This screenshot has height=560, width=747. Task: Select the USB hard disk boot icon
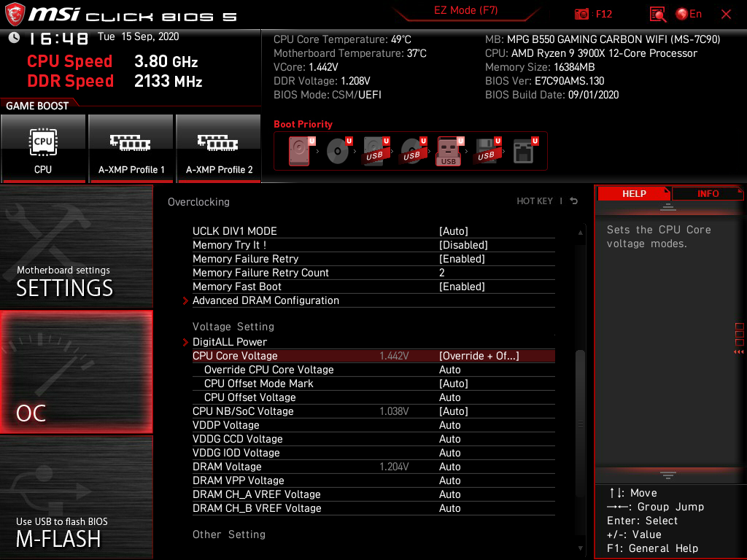pyautogui.click(x=376, y=151)
